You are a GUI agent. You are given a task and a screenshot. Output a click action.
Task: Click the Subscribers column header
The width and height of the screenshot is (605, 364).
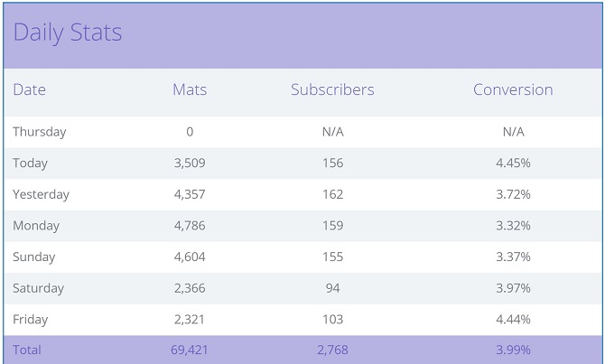(332, 89)
